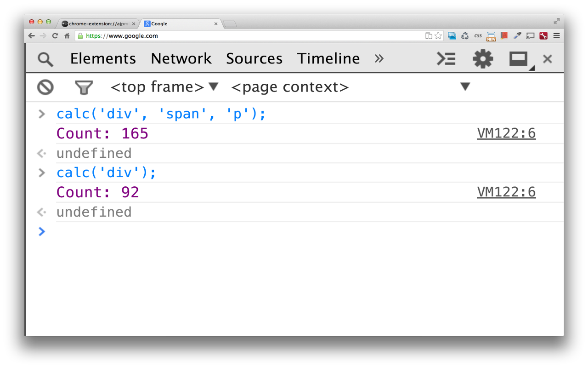
Task: Switch to the Network panel
Action: coord(181,59)
